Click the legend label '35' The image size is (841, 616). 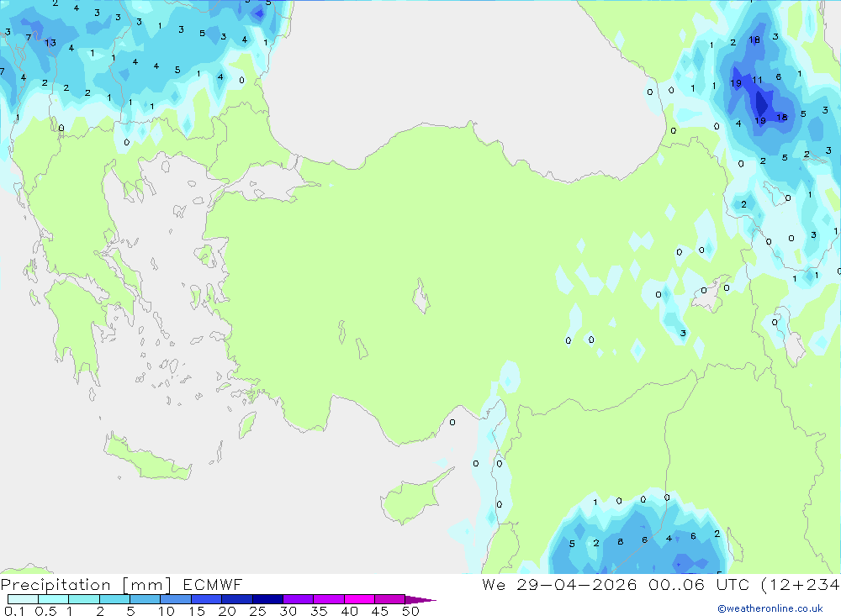(x=319, y=611)
